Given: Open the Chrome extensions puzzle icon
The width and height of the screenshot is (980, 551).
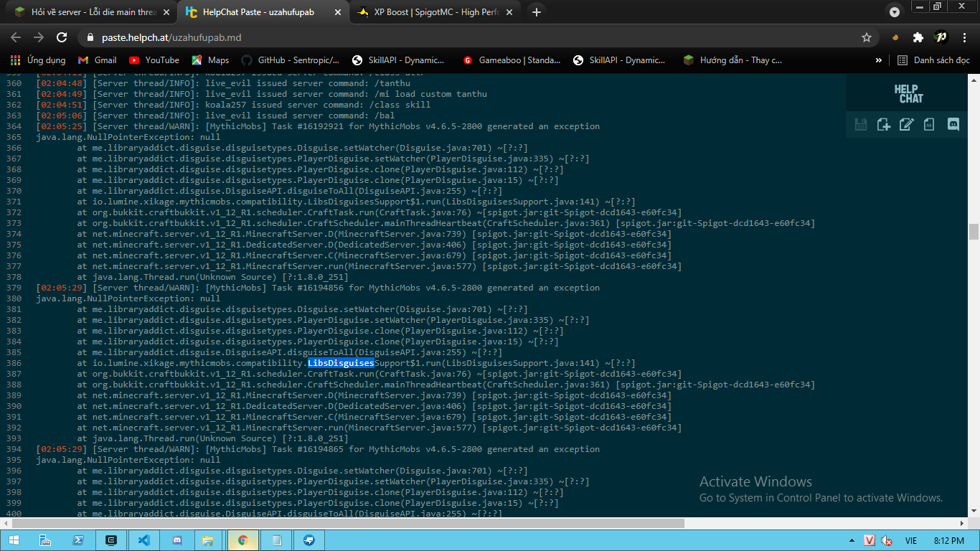Looking at the screenshot, I should [918, 37].
